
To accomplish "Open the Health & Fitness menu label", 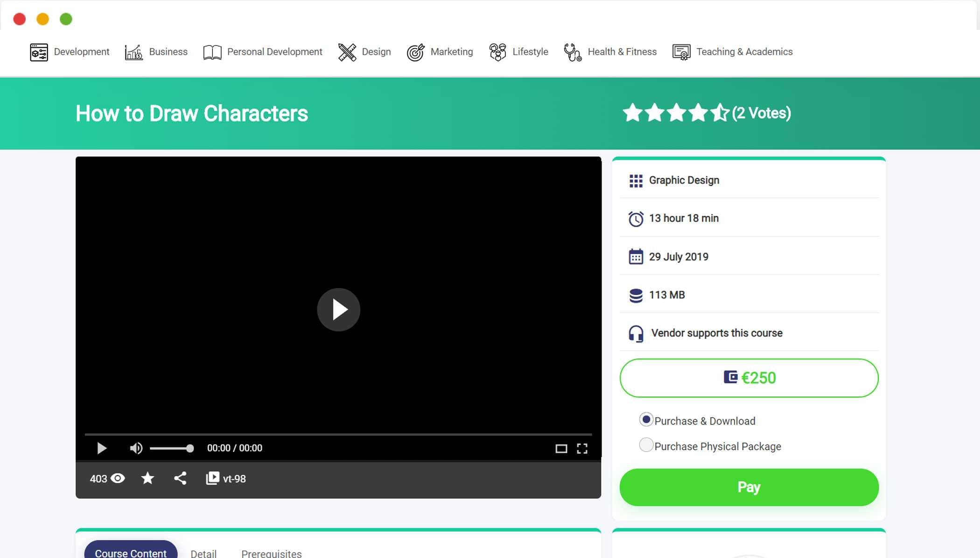I will [x=622, y=52].
